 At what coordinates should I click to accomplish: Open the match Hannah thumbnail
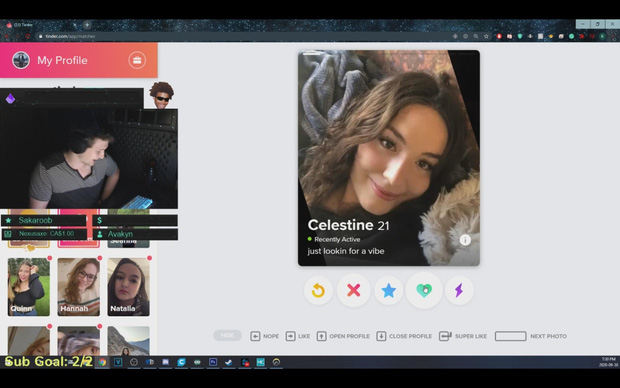click(x=79, y=287)
